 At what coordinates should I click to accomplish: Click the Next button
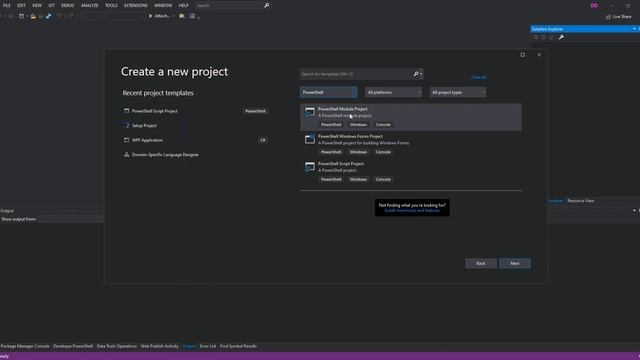pos(515,263)
